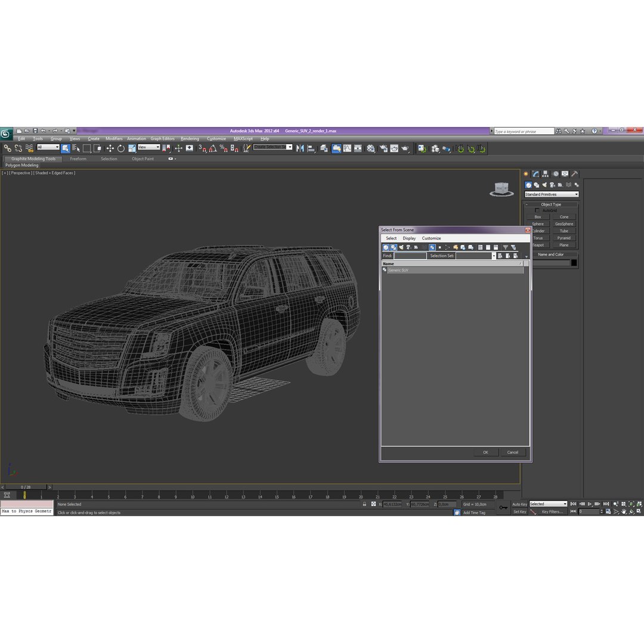Click the black object color swatch
The width and height of the screenshot is (644, 644).
[x=574, y=263]
